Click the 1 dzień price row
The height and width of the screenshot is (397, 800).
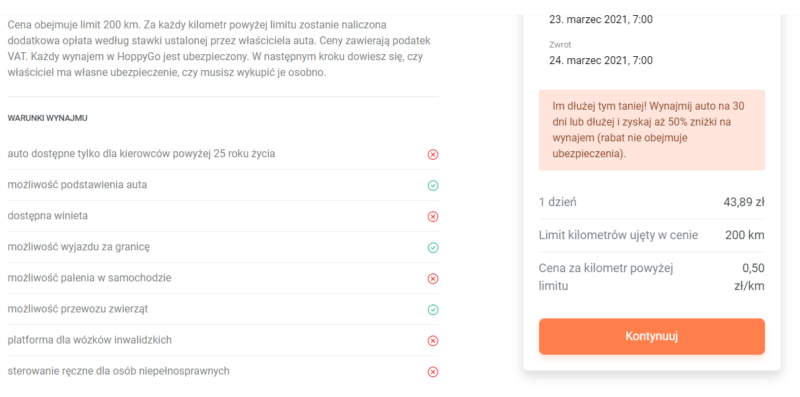(x=652, y=202)
